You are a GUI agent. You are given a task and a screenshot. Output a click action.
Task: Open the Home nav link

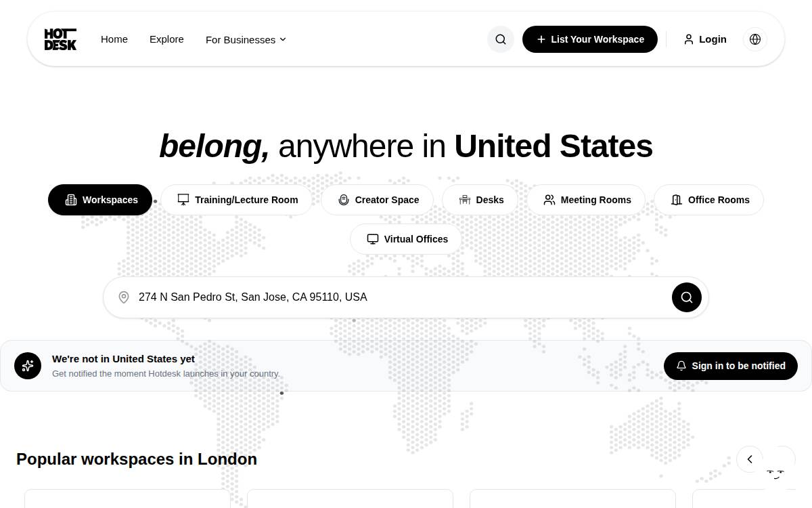pos(114,39)
